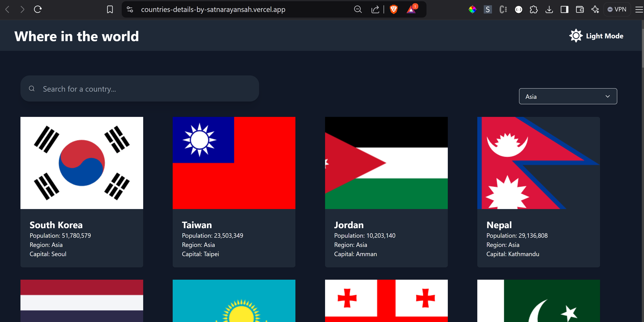
Task: Open the extensions puzzle menu
Action: 534,9
